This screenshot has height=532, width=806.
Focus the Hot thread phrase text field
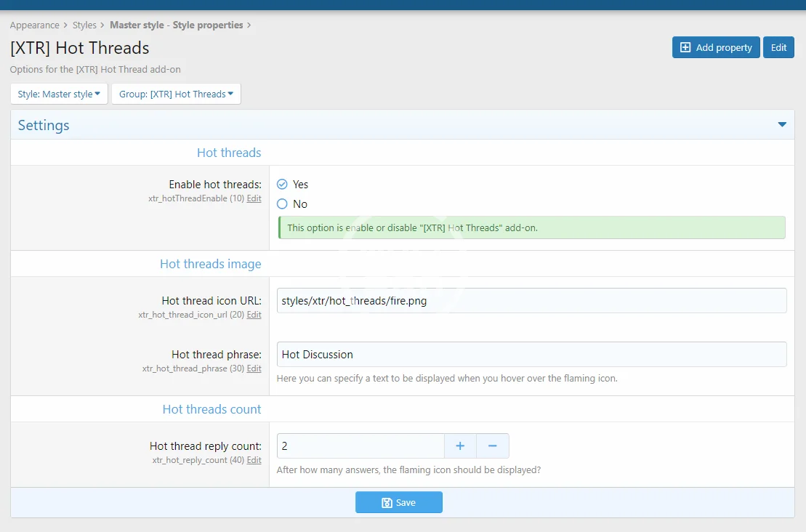click(531, 355)
